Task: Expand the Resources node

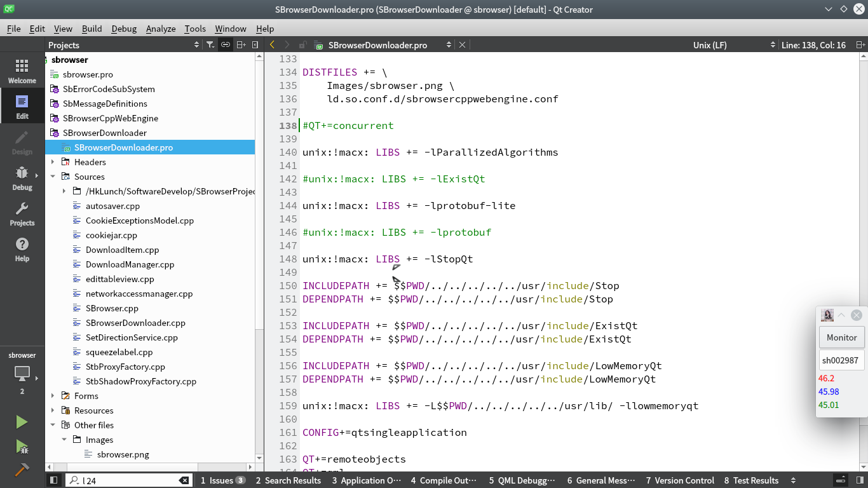Action: pyautogui.click(x=53, y=410)
